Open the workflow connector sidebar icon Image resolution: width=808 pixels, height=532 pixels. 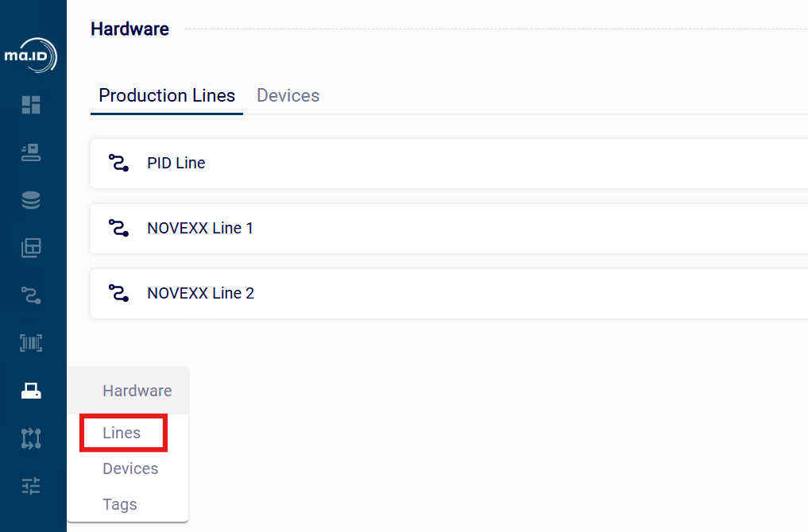pos(31,438)
